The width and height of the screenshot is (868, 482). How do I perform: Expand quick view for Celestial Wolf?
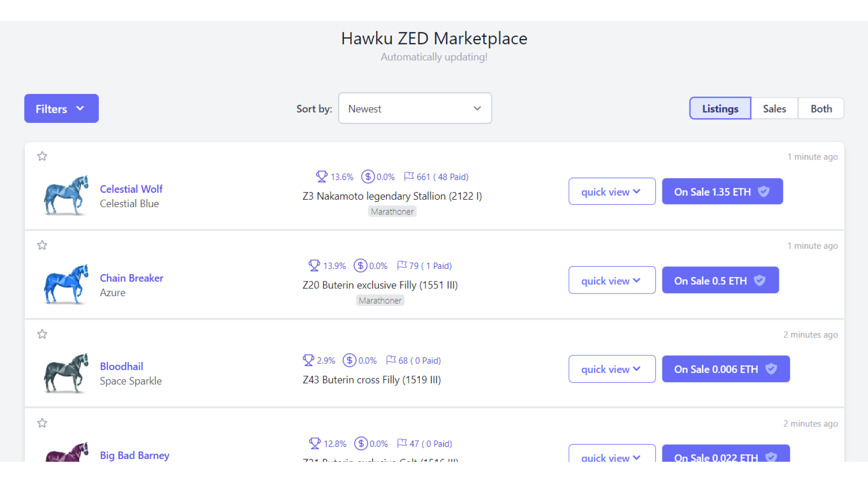coord(611,192)
